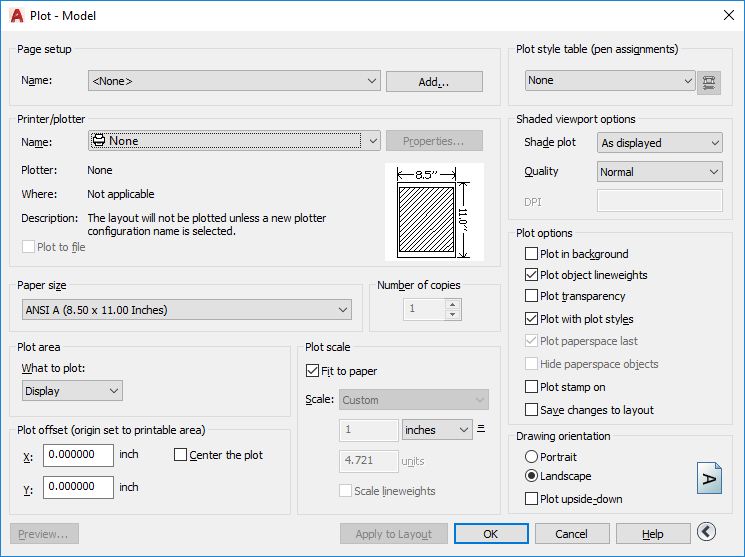Click the X plot offset field
Viewport: 745px width, 557px height.
[78, 455]
